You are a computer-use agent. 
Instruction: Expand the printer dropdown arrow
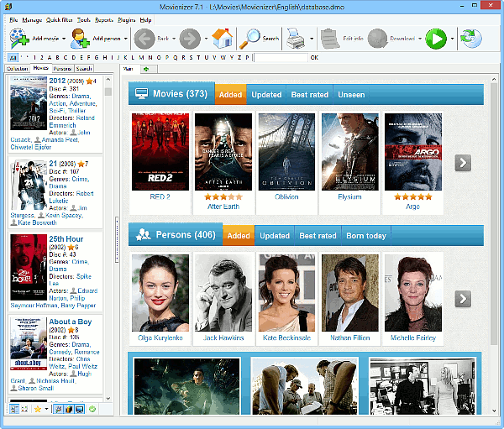[312, 39]
